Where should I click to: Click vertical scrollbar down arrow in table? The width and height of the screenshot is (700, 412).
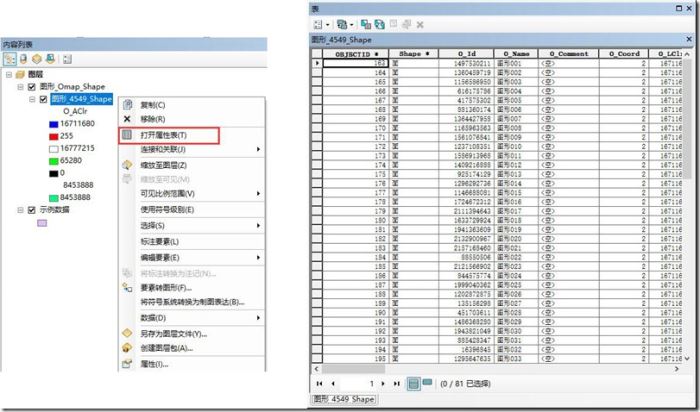[687, 358]
